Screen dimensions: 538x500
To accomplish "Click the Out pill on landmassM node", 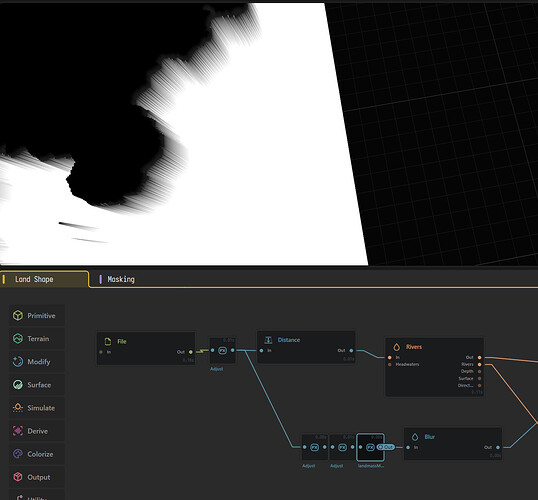I will click(386, 447).
